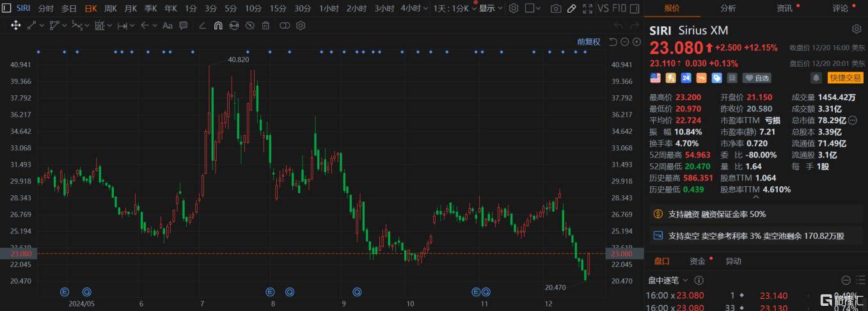The image size is (868, 311).
Task: Expand the trend line tool options arrow
Action: [x=42, y=26]
